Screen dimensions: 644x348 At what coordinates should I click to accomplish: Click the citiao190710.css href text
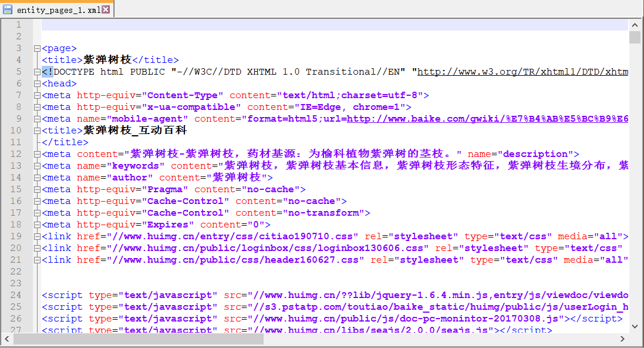point(232,236)
